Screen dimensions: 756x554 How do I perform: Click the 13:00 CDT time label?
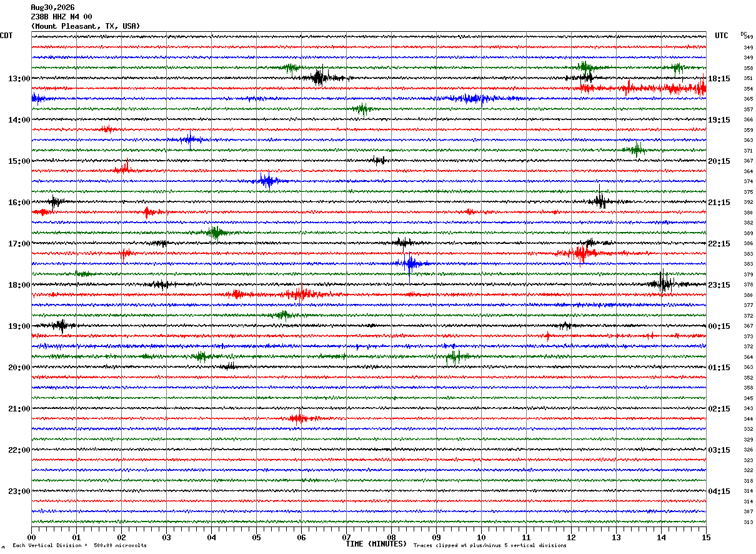(19, 79)
